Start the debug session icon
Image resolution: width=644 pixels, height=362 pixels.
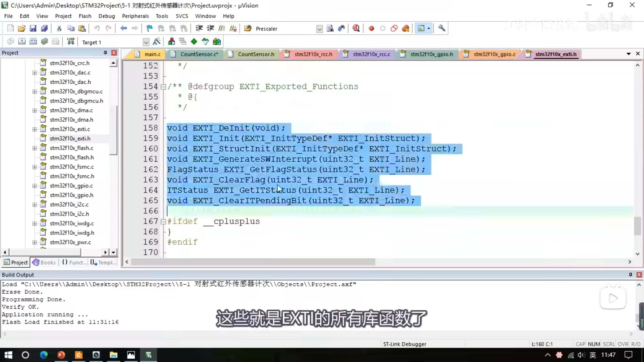[x=356, y=28]
